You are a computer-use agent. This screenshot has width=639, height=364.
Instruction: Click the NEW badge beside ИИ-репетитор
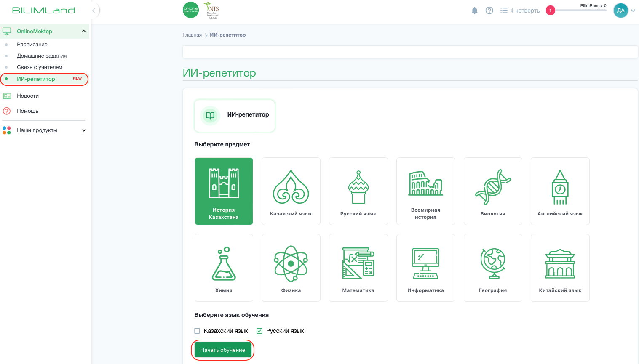click(78, 78)
